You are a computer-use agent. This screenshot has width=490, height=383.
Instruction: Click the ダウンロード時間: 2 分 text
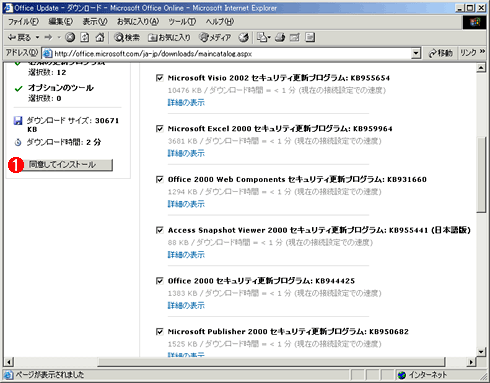click(64, 142)
